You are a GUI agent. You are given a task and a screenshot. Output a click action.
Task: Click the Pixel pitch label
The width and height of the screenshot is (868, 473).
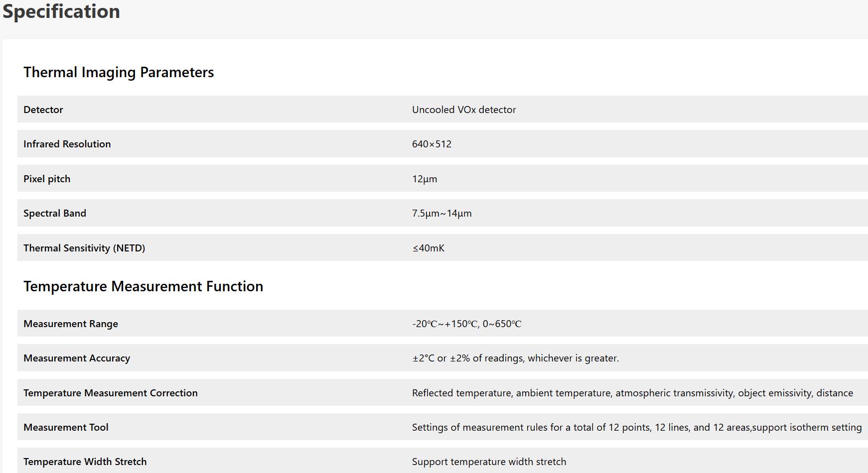(47, 179)
